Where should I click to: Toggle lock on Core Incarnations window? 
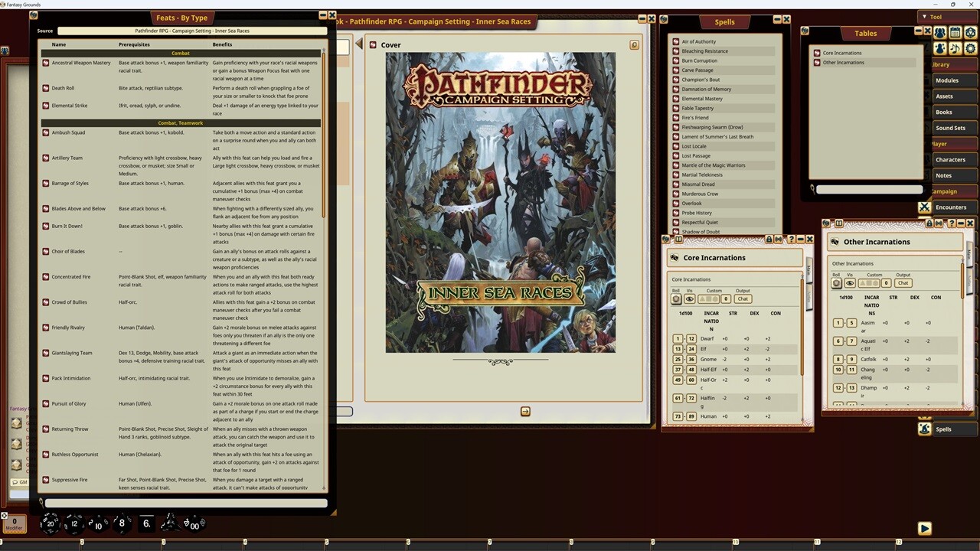(769, 240)
